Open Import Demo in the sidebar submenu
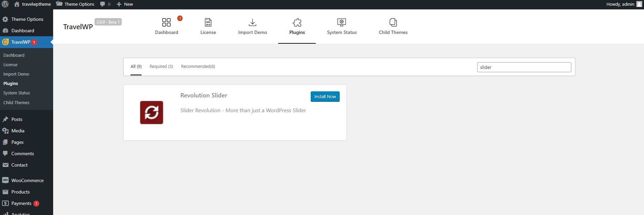Viewport: 644px width, 215px height. [16, 74]
